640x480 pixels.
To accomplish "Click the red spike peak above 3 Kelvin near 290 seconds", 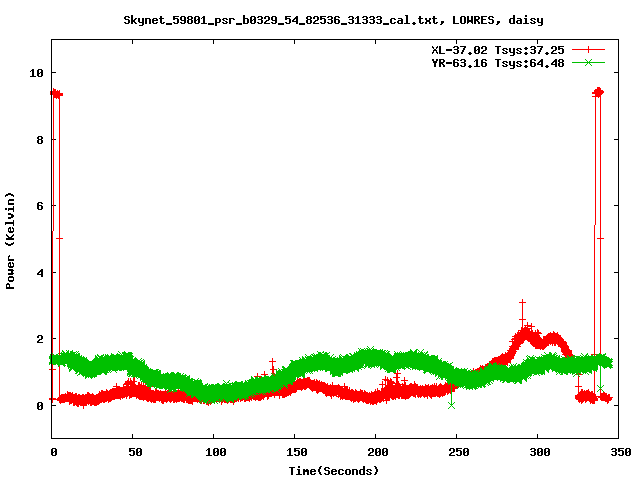I will point(522,302).
